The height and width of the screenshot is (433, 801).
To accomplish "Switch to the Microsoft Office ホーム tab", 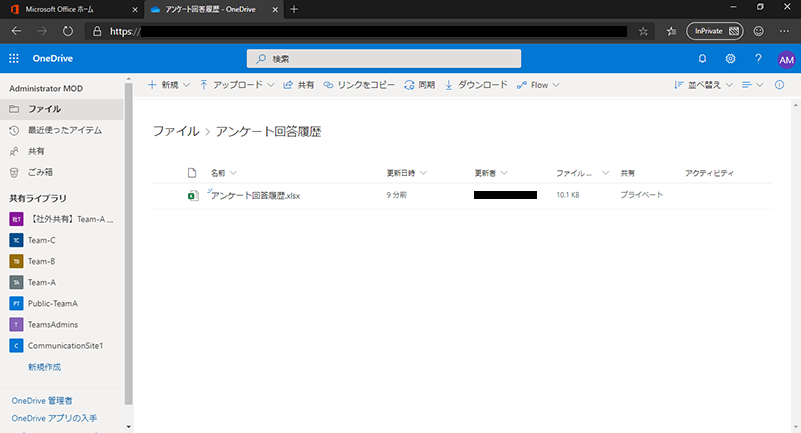I will pos(67,9).
